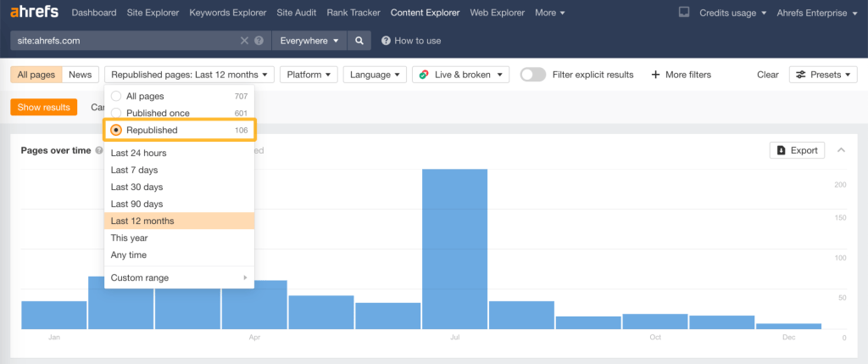
Task: Click Pages over time info icon
Action: pyautogui.click(x=99, y=150)
